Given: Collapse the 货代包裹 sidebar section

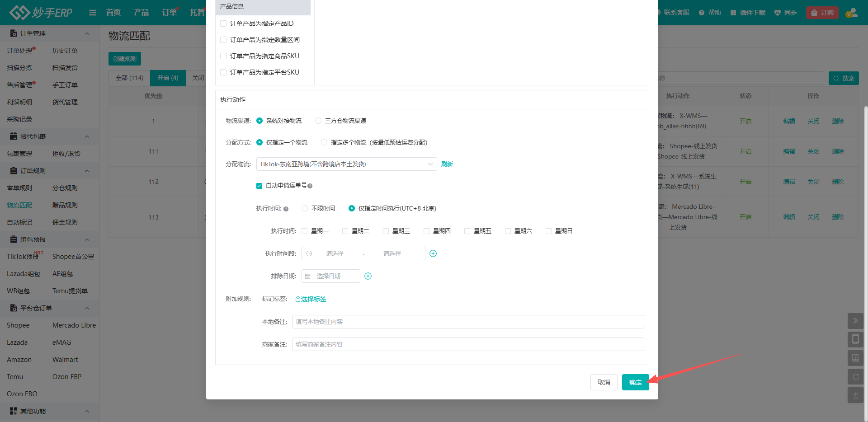Looking at the screenshot, I should 87,136.
